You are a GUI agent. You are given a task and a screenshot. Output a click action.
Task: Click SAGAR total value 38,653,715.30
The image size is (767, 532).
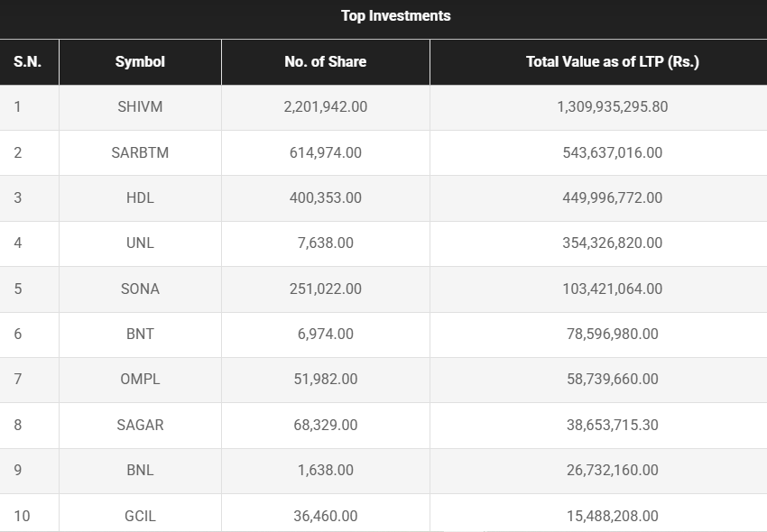613,425
